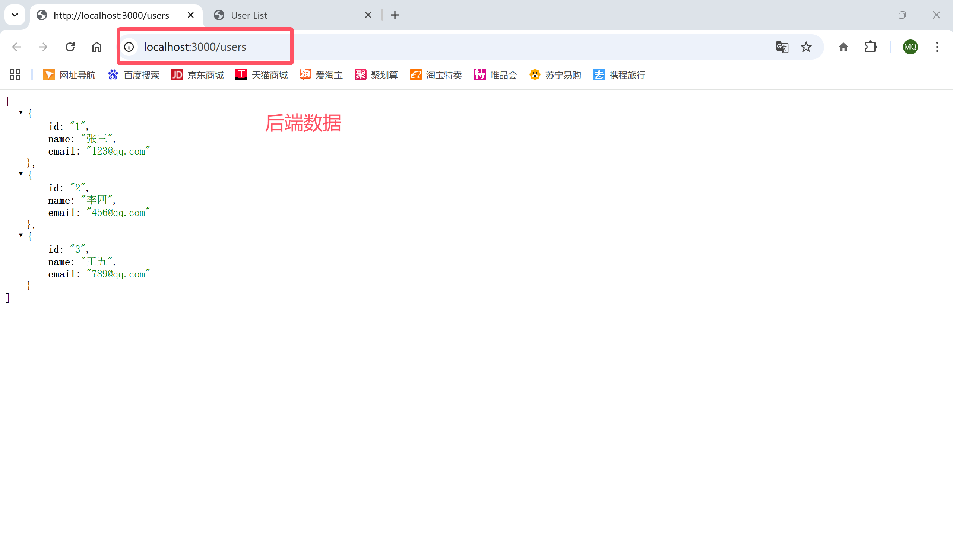
Task: Open the MQ profile avatar
Action: [910, 47]
